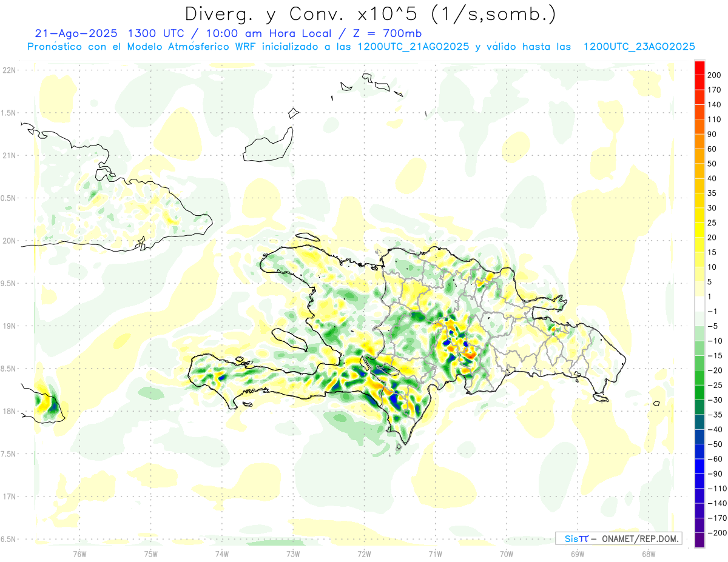Click the orange colorbar segment between 60 and 90
728x562 pixels.
point(699,142)
